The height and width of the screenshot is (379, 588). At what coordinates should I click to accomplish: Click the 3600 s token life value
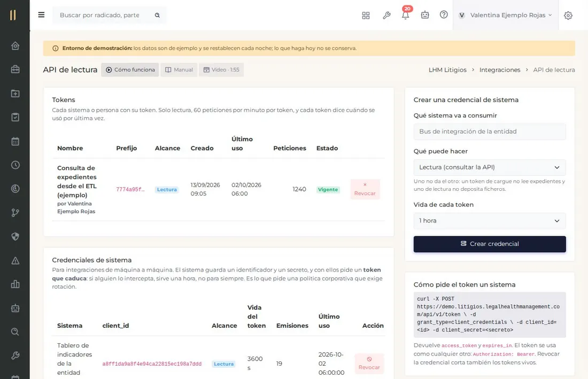coord(255,363)
